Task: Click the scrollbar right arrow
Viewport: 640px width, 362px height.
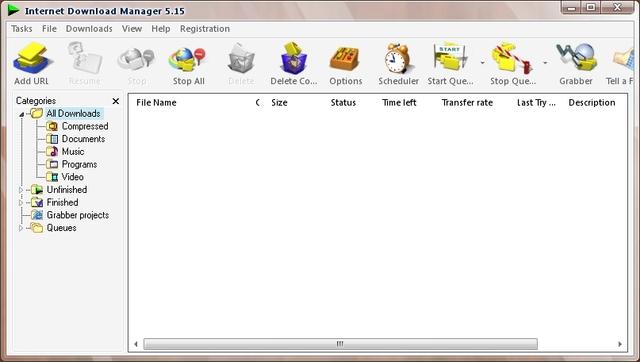Action: pos(620,344)
